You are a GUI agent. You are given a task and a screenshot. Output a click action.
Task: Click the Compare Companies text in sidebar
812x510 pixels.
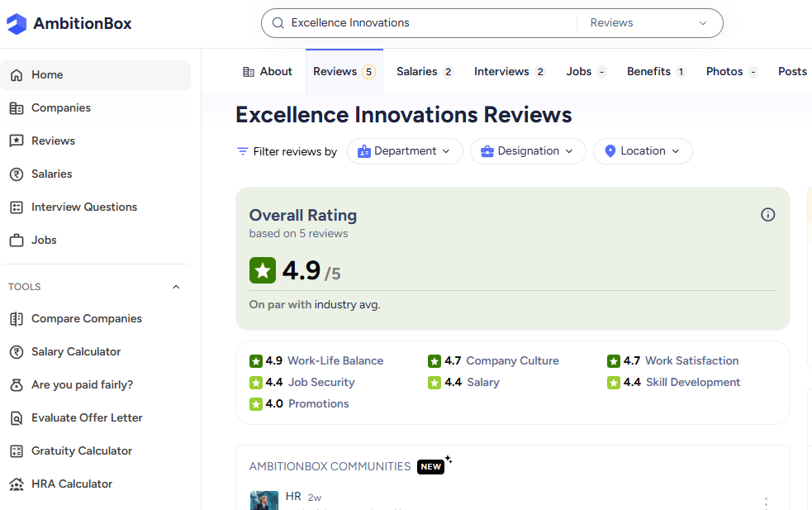pos(87,319)
